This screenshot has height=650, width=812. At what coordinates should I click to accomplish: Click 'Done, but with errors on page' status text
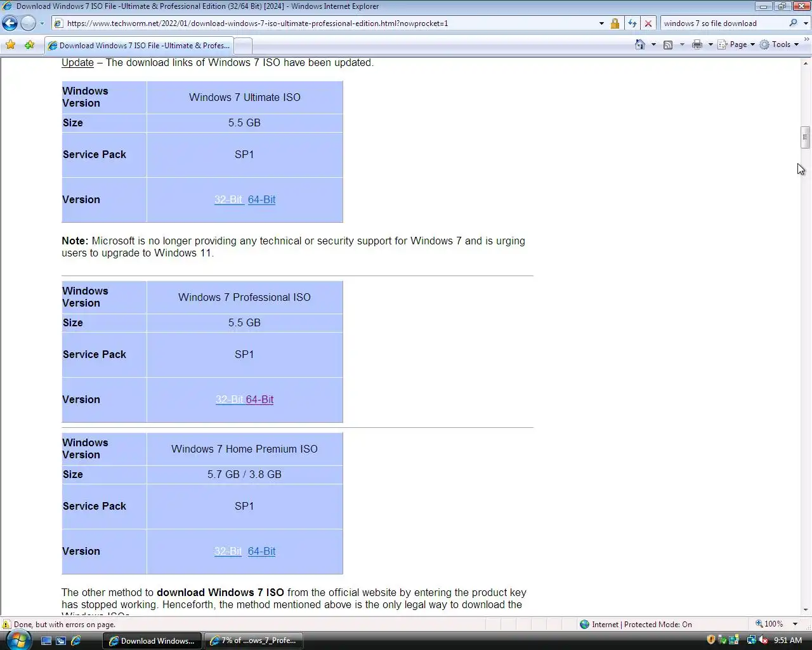tap(65, 625)
